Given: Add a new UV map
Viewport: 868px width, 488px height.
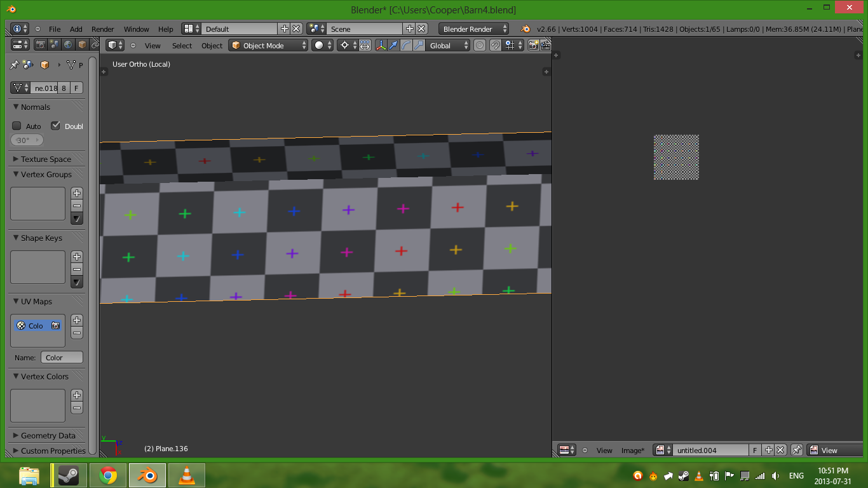Looking at the screenshot, I should [77, 320].
